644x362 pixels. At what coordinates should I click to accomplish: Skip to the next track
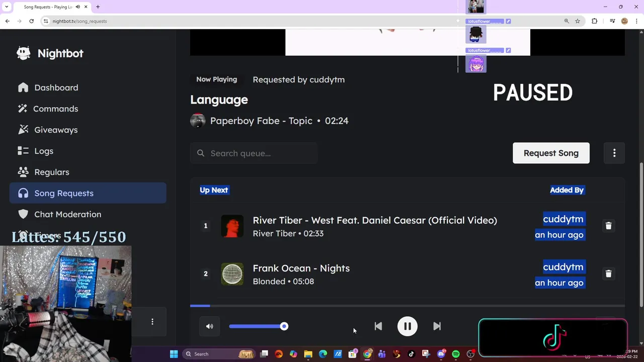tap(437, 326)
